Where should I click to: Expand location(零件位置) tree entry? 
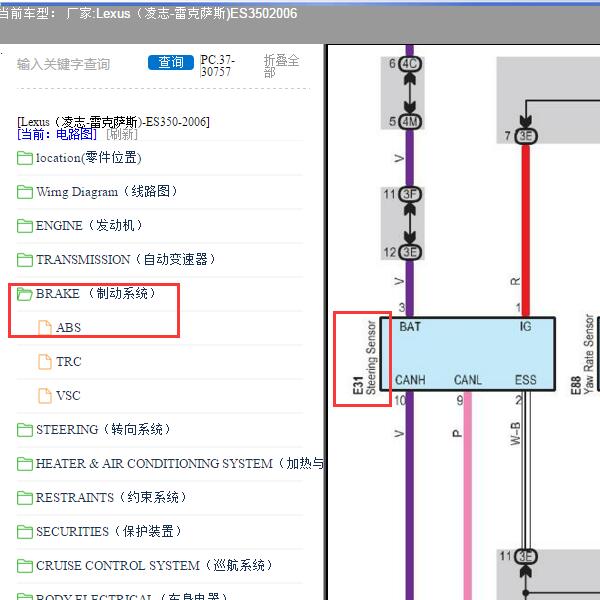[89, 158]
